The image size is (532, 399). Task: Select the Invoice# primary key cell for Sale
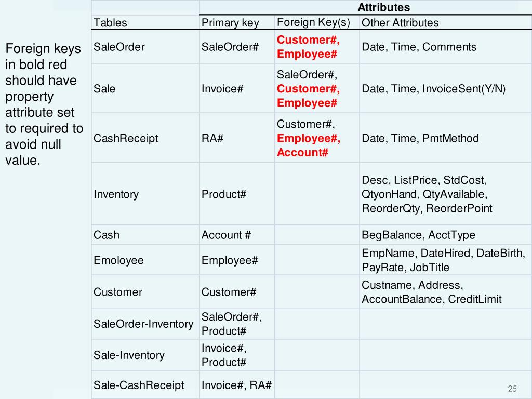coord(222,89)
